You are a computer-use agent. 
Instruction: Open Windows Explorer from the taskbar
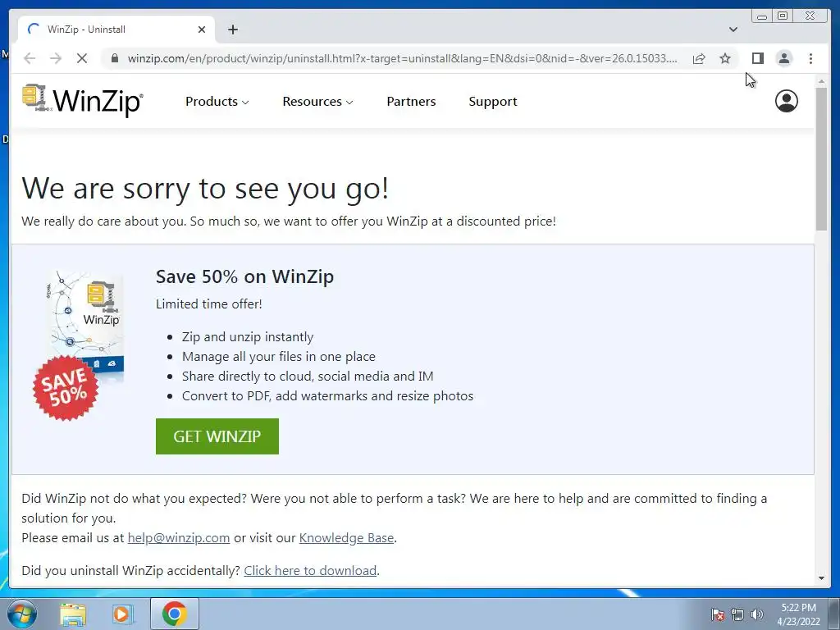[x=73, y=614]
